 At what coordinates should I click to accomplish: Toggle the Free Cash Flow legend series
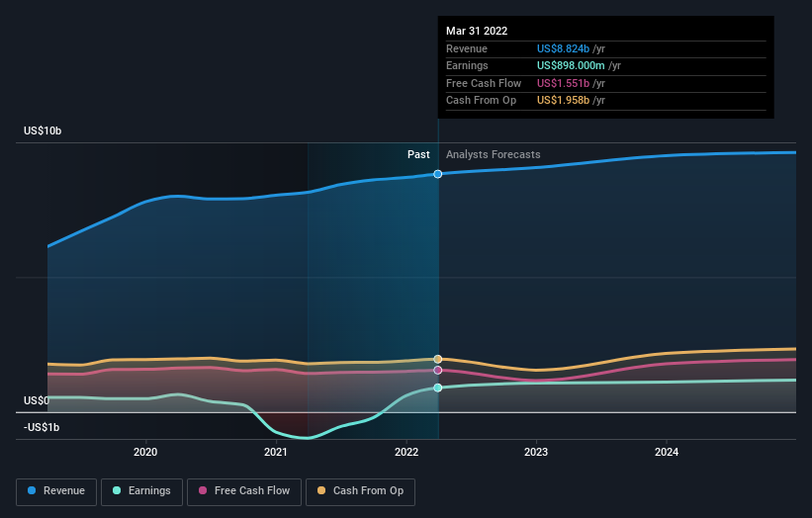(244, 491)
